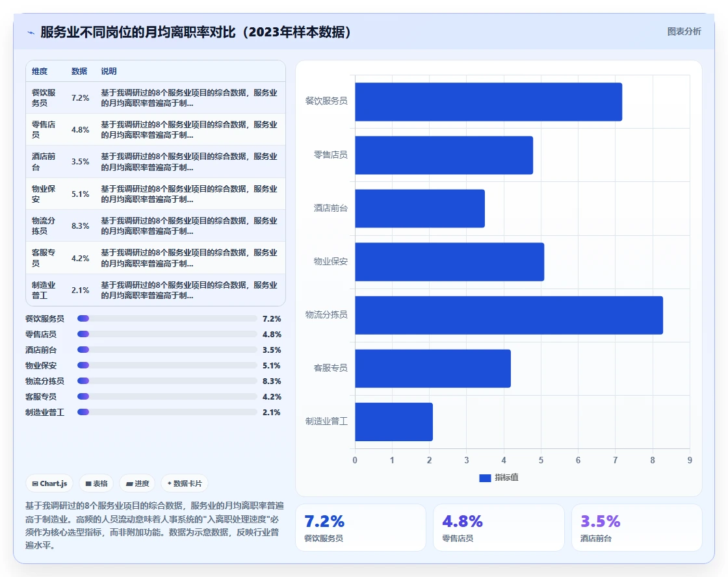728x577 pixels.
Task: Click the 酒店前台 bar in the chart
Action: point(420,209)
